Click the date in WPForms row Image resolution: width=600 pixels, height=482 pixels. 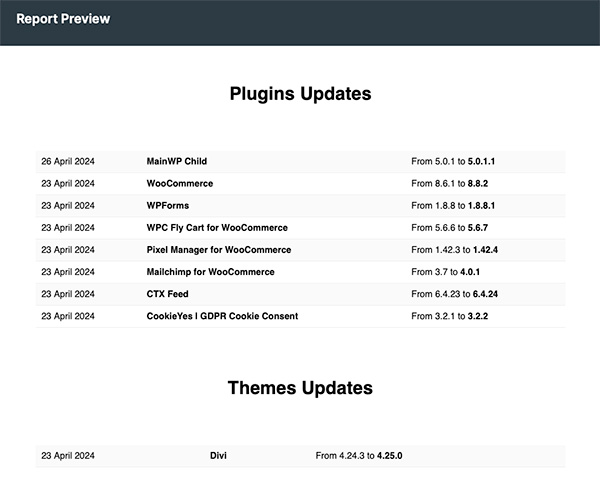68,206
